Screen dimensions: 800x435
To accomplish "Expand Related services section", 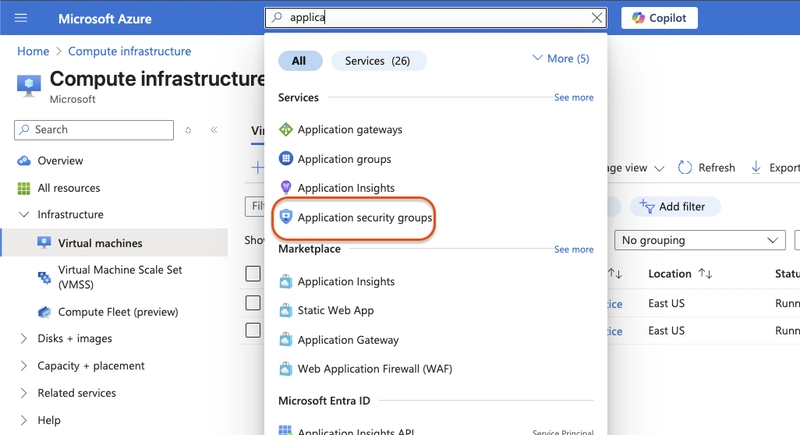I will pos(23,393).
